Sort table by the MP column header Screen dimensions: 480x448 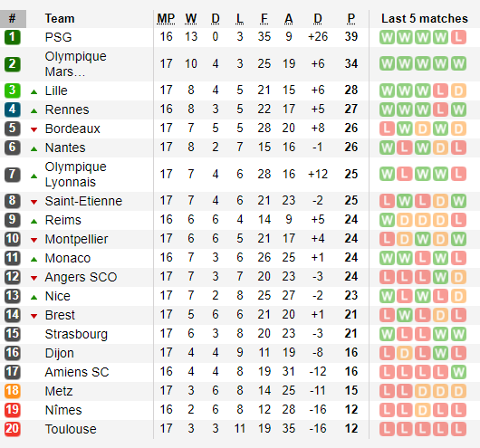point(166,19)
